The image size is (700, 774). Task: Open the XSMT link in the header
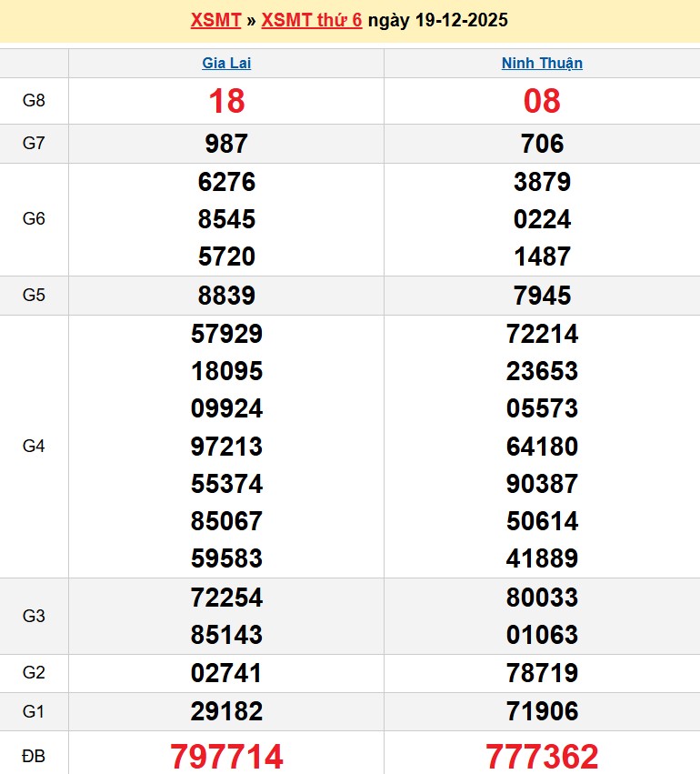[215, 20]
